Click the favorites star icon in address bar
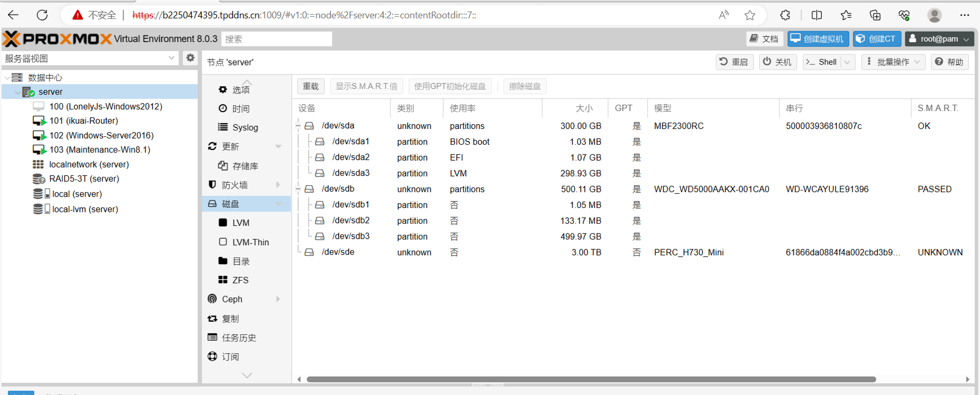 [750, 15]
